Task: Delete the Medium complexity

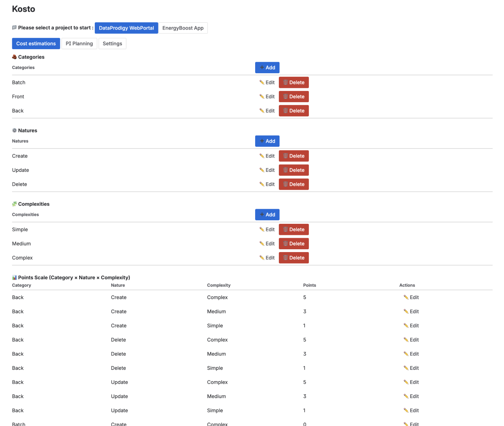Action: [x=293, y=243]
